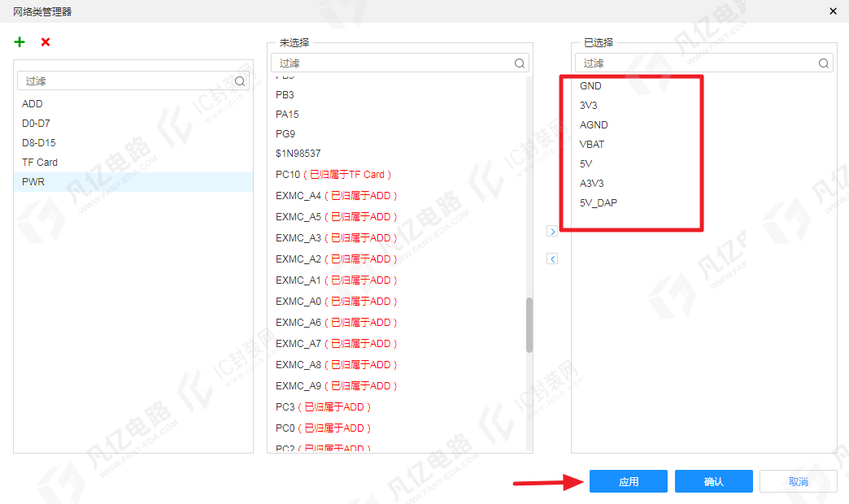Viewport: 849px width, 504px height.
Task: Move selected net left with arrow button
Action: coord(552,259)
